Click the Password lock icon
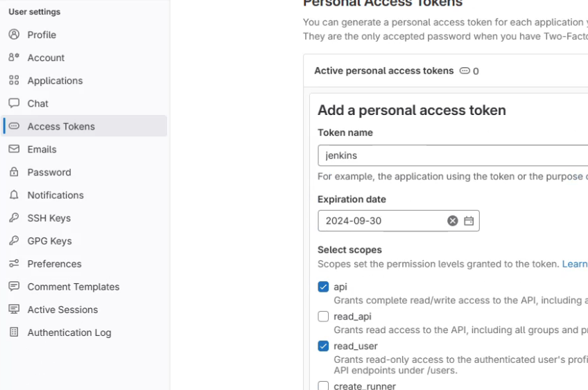The width and height of the screenshot is (588, 390). 14,172
